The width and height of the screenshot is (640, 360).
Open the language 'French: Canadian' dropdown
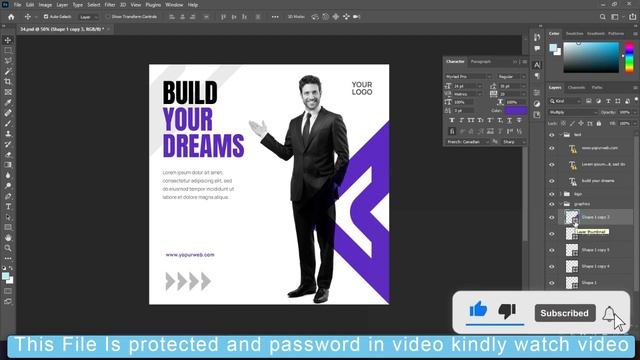(467, 142)
